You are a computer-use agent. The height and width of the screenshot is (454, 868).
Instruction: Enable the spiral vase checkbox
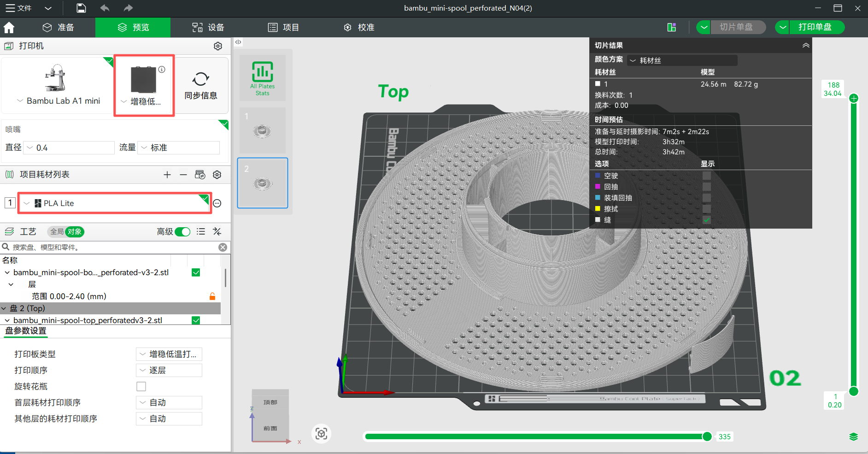141,386
